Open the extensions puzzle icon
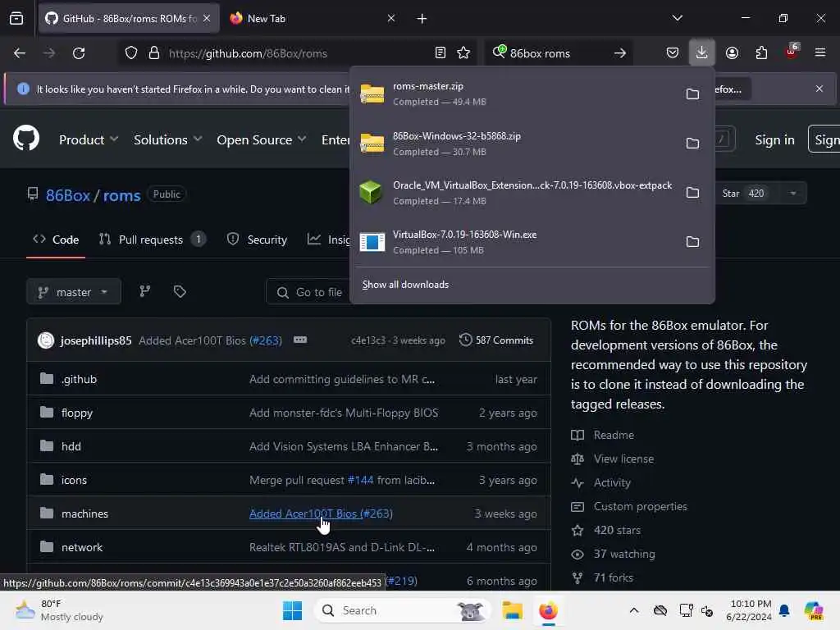 point(761,53)
